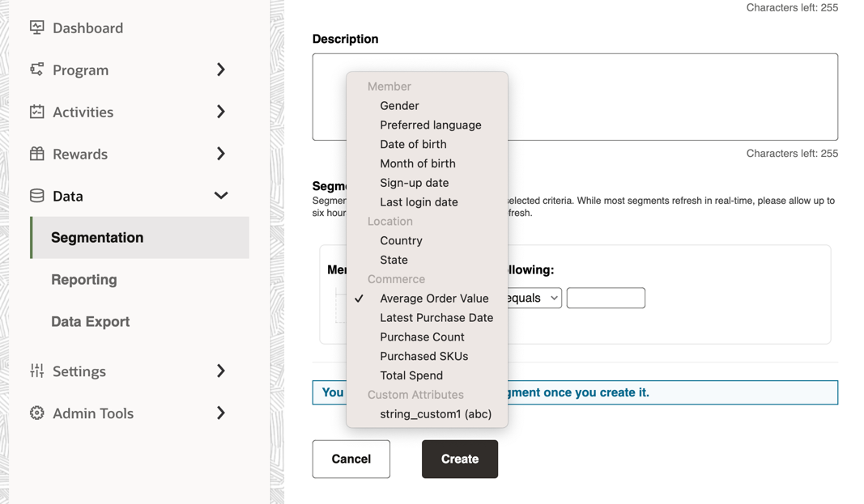This screenshot has width=864, height=504.
Task: Open Data Export under Data
Action: [91, 321]
